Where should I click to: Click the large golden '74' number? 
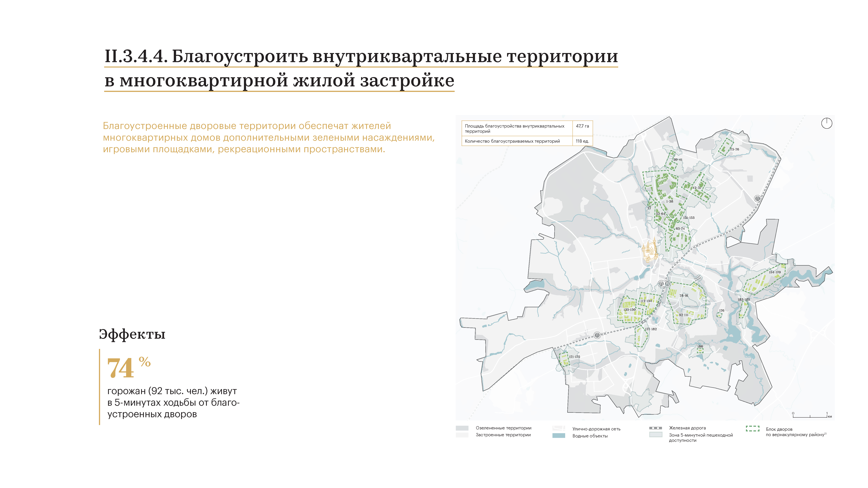pos(121,368)
